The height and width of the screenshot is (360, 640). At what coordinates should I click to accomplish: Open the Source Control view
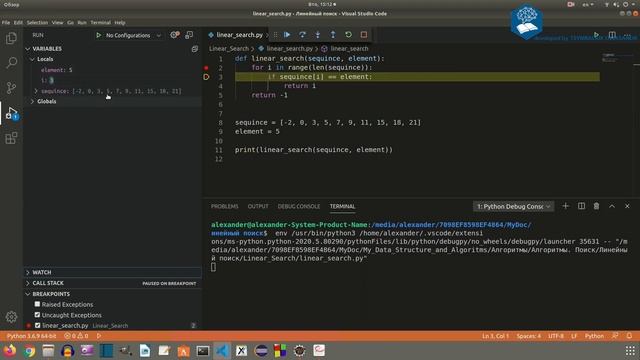[x=11, y=88]
